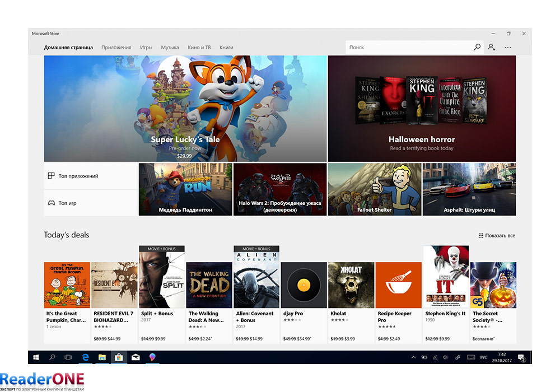
Task: Click the search magnifier icon in Store
Action: (x=477, y=48)
